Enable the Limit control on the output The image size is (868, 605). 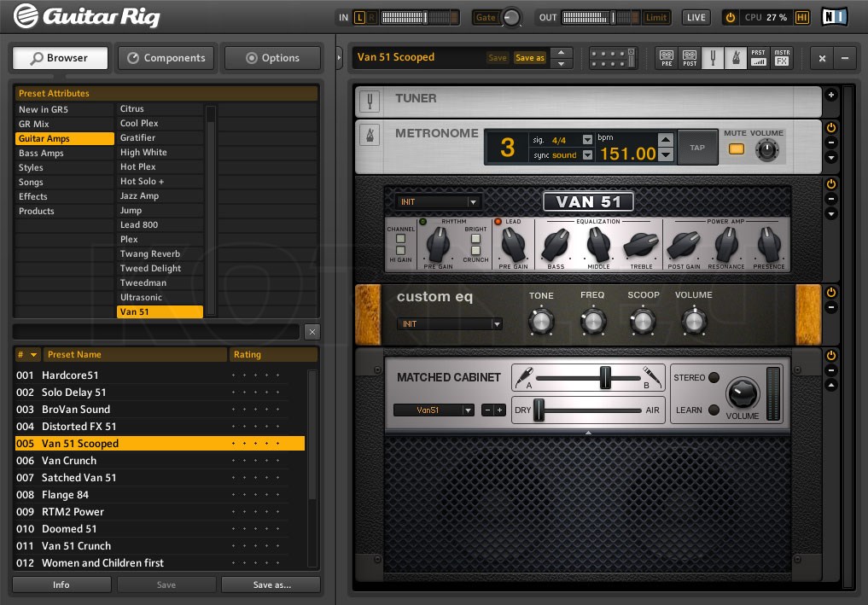[x=655, y=17]
